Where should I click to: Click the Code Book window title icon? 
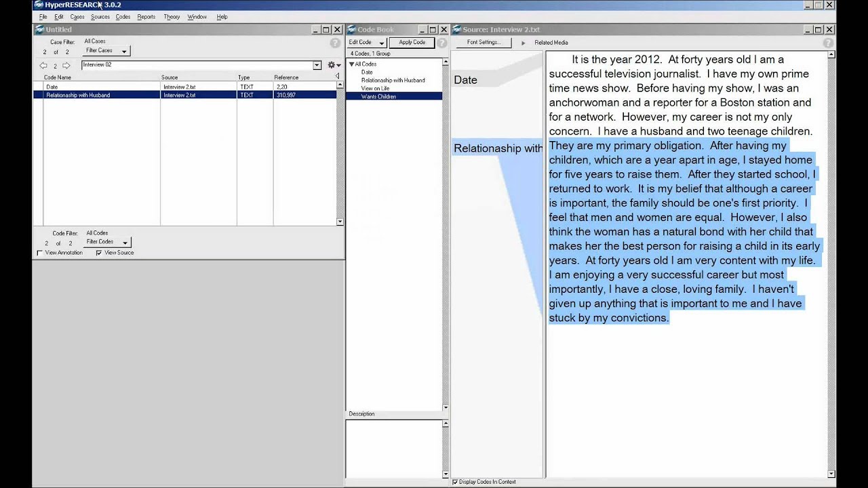pyautogui.click(x=351, y=30)
